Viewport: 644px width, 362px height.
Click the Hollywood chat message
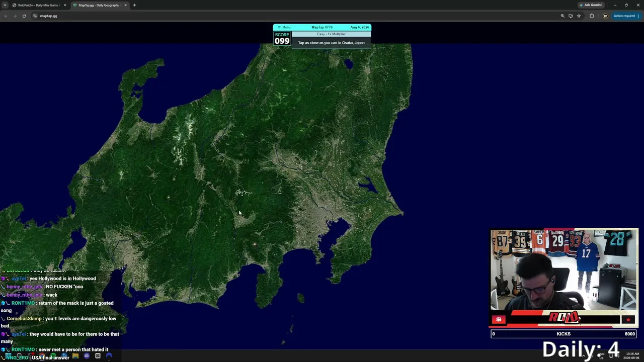click(49, 279)
